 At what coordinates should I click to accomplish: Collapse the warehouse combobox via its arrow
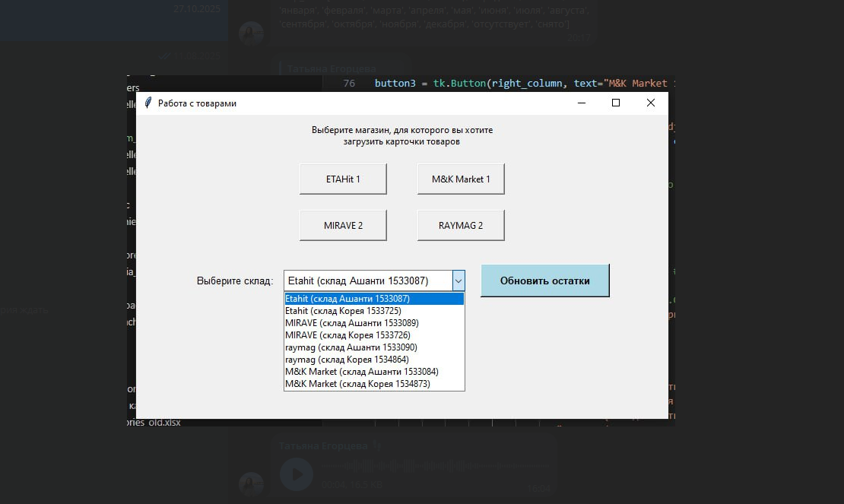point(458,281)
